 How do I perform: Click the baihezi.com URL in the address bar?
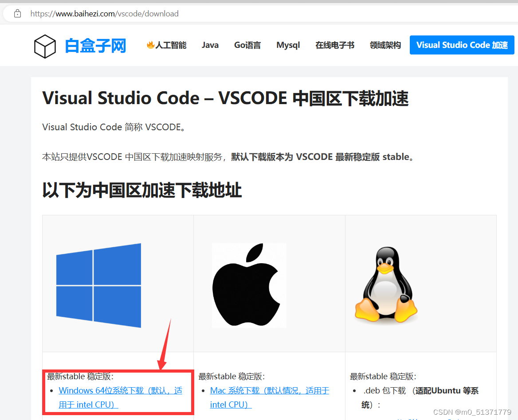[x=104, y=14]
